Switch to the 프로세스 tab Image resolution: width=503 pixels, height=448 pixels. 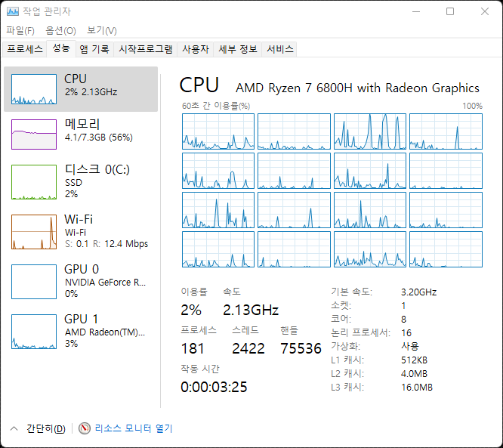pos(25,49)
